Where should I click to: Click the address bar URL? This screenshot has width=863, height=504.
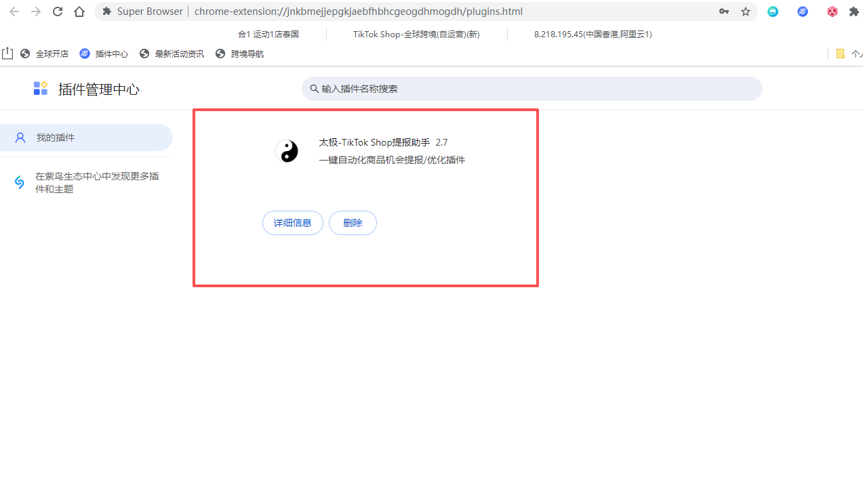click(358, 12)
